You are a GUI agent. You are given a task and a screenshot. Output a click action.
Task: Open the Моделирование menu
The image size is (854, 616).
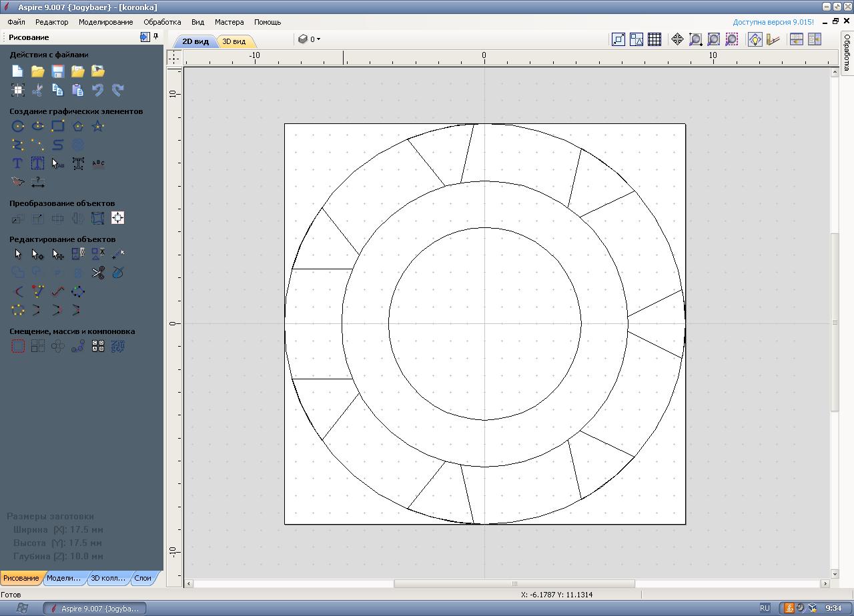click(x=105, y=22)
